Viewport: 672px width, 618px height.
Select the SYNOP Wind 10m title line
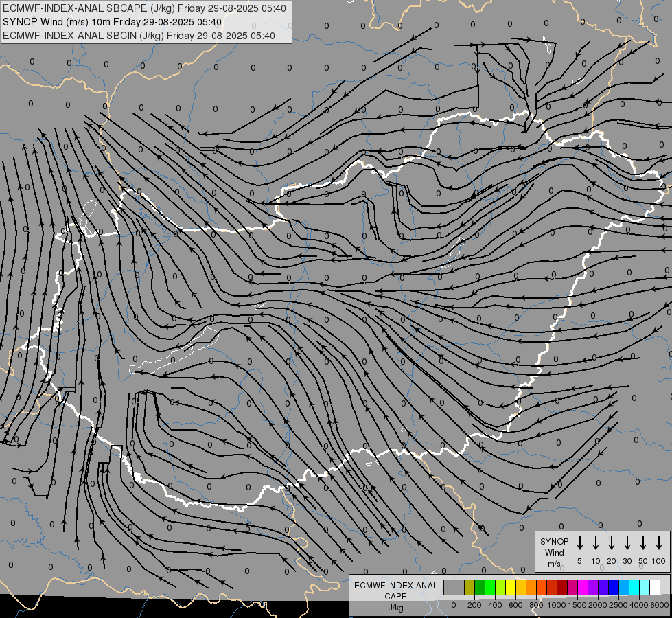[x=113, y=22]
